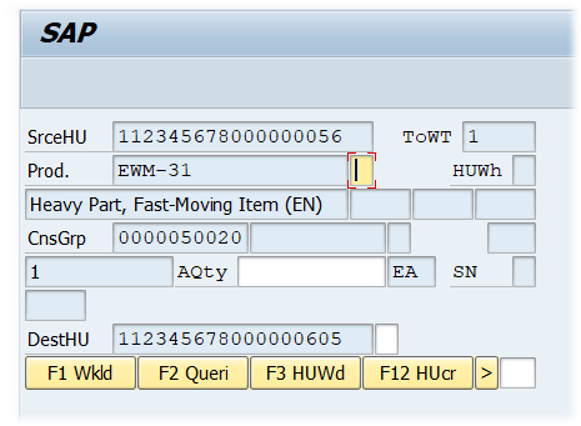Choose the F3 HUWd button

point(306,373)
